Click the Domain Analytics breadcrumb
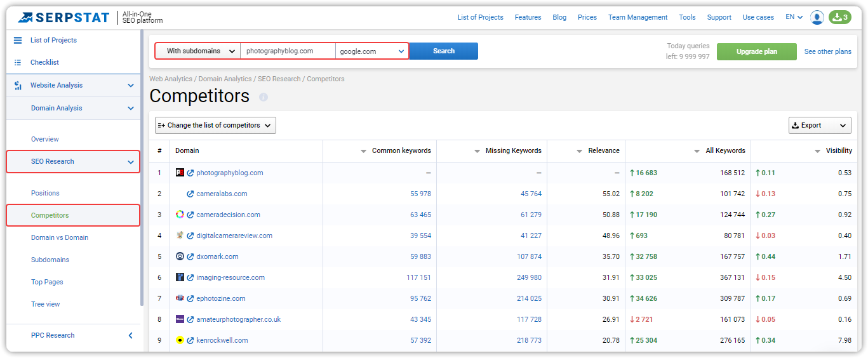Viewport: 868px width, 358px height. click(225, 79)
